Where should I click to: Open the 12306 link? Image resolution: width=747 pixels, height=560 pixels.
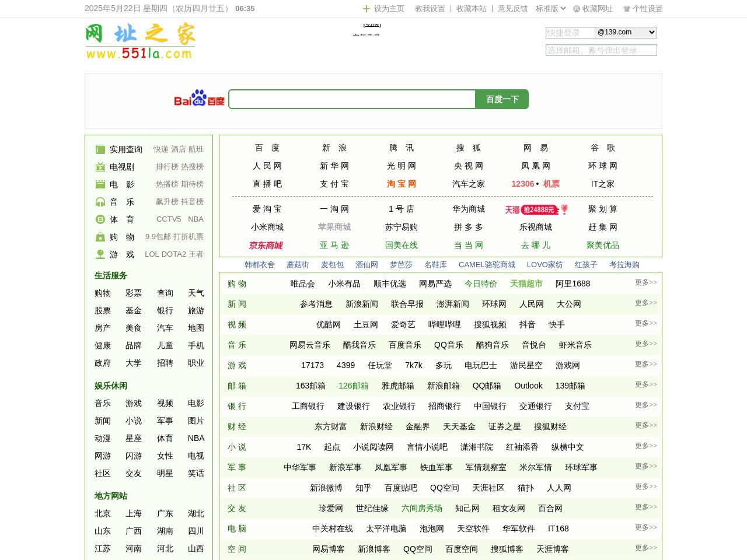tap(523, 184)
